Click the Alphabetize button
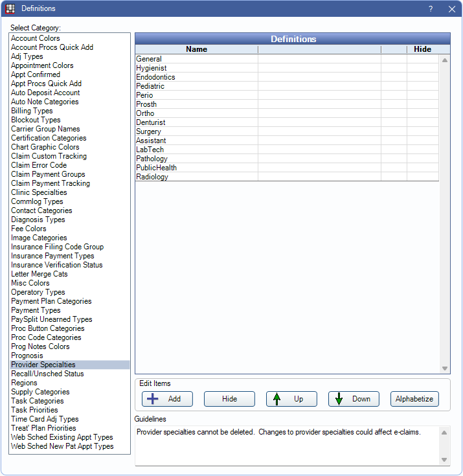 [x=414, y=399]
